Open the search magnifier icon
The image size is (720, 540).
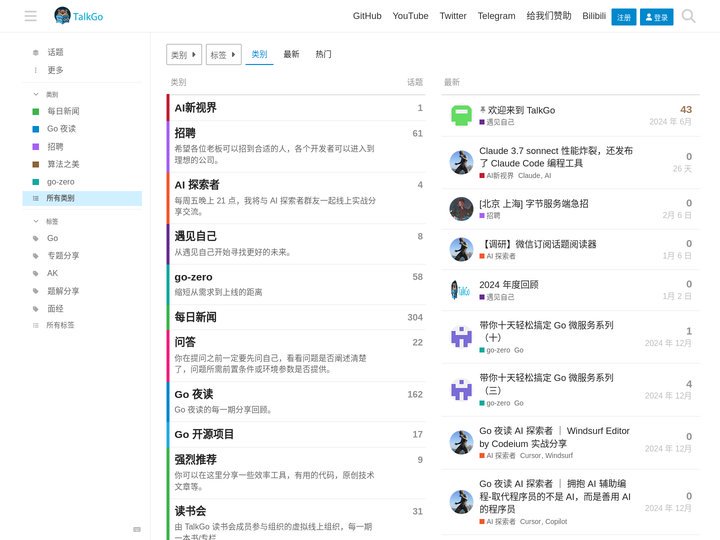pyautogui.click(x=688, y=16)
